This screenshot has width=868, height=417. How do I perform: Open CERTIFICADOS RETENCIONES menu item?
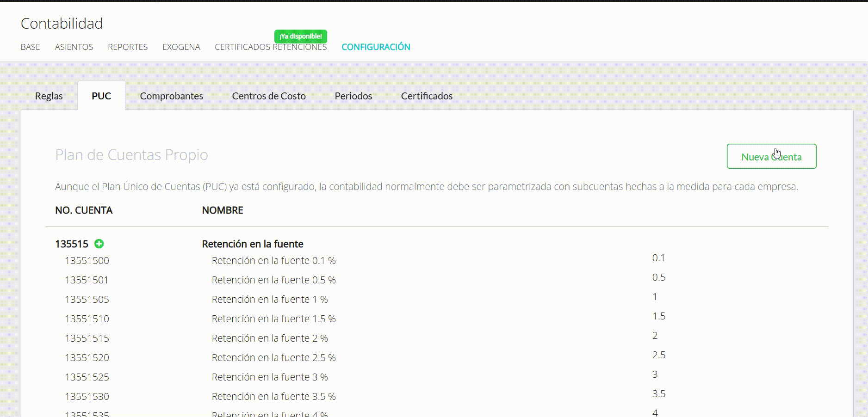tap(271, 47)
